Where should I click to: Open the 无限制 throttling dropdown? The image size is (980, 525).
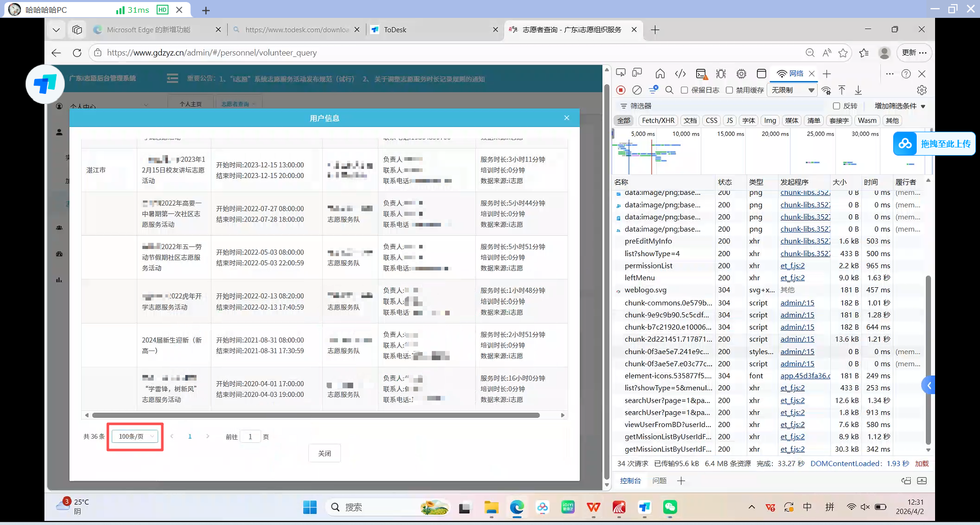[x=793, y=90]
